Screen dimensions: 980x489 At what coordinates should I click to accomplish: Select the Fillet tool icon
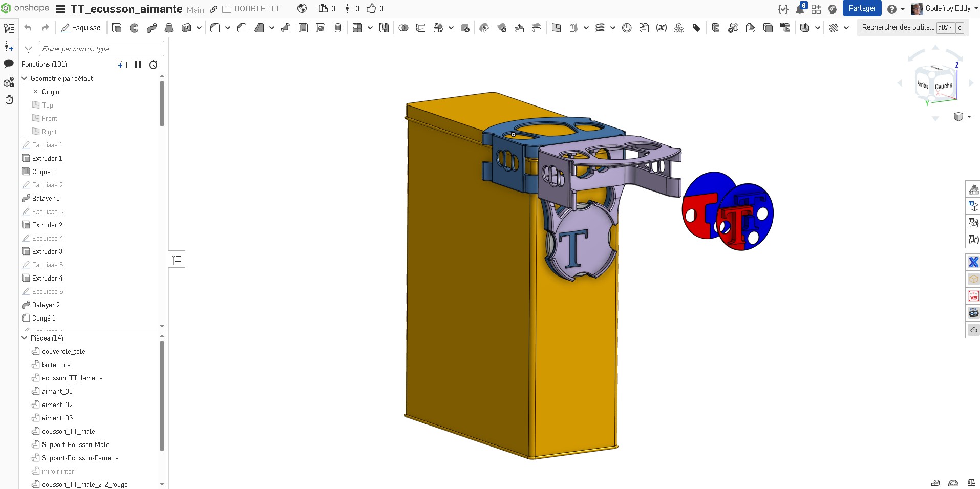pos(216,28)
